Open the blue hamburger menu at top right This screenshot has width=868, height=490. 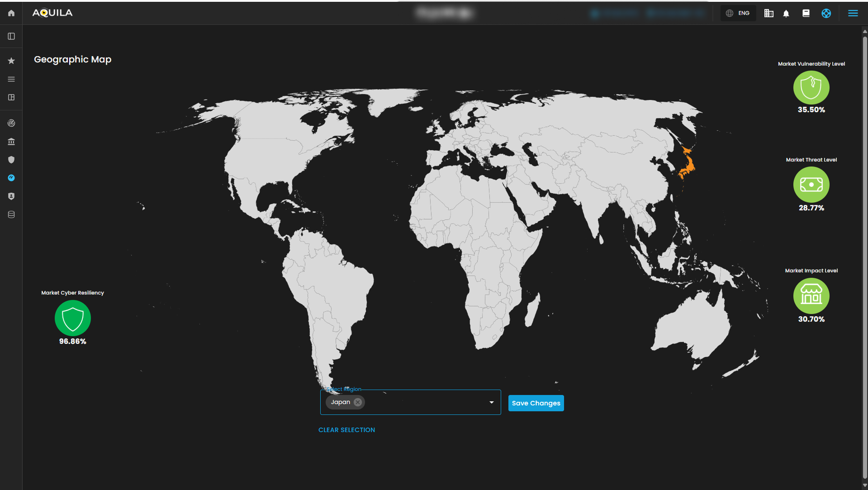(x=853, y=13)
